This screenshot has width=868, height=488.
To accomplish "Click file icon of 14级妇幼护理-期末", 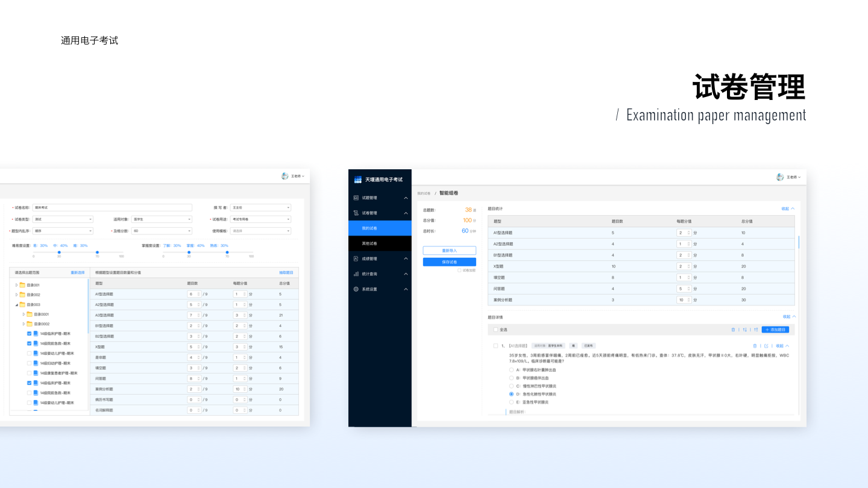I will [x=36, y=363].
